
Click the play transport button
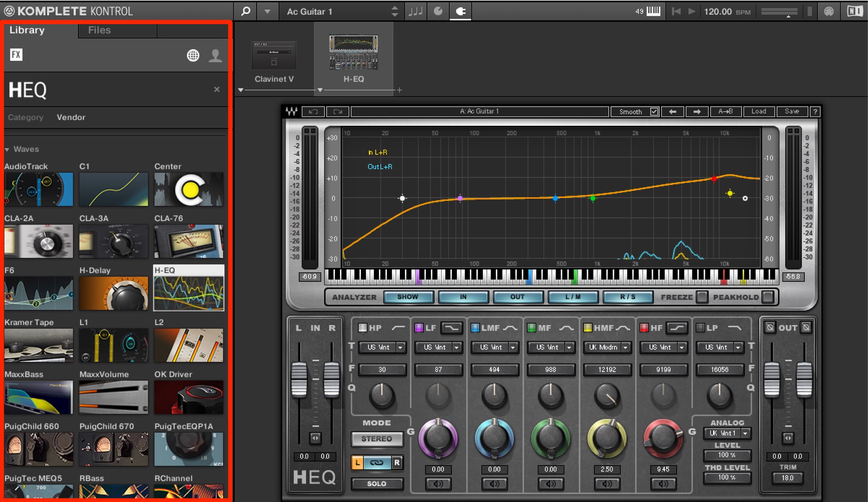(x=692, y=12)
